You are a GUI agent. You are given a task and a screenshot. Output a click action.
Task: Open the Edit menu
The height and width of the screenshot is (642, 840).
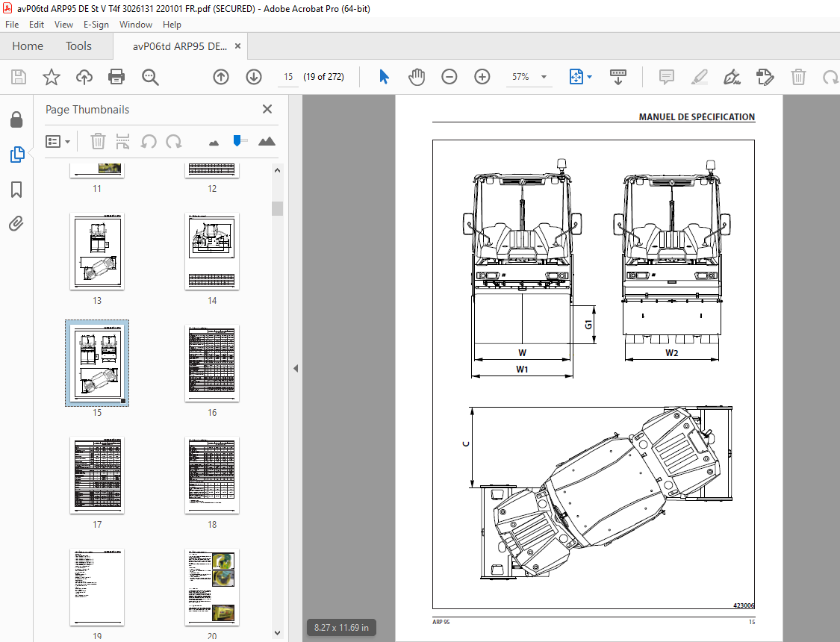click(x=37, y=25)
